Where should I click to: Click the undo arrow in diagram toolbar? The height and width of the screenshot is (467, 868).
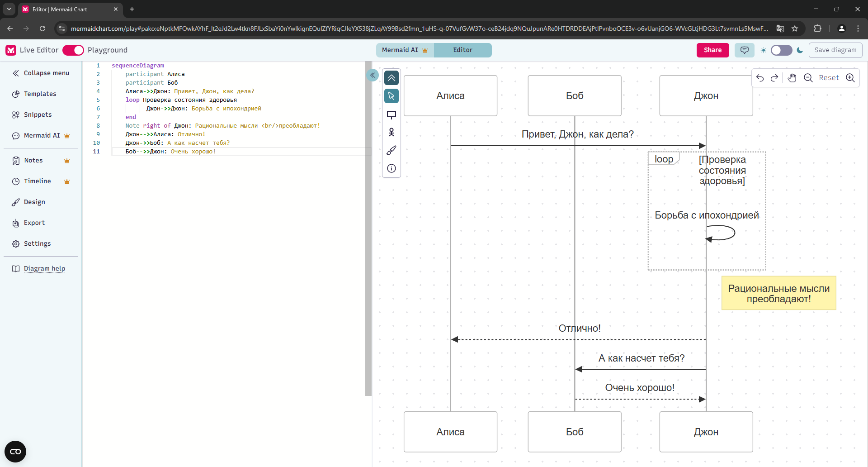tap(760, 78)
